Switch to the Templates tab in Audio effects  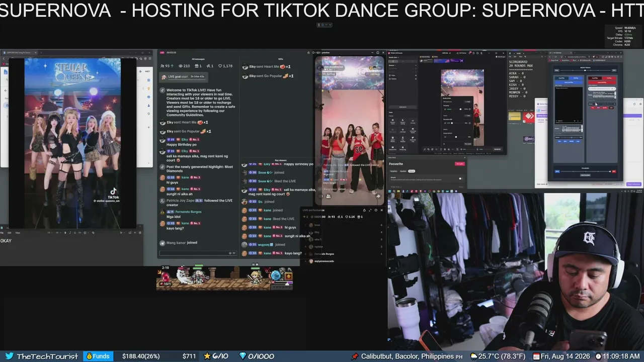(394, 171)
